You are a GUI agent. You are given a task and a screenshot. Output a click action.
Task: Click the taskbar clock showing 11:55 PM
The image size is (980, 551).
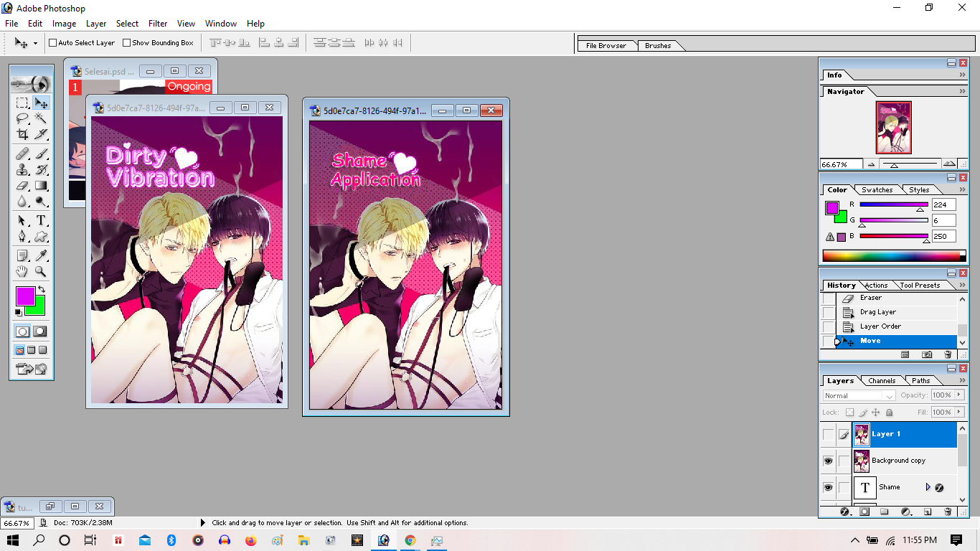(920, 540)
